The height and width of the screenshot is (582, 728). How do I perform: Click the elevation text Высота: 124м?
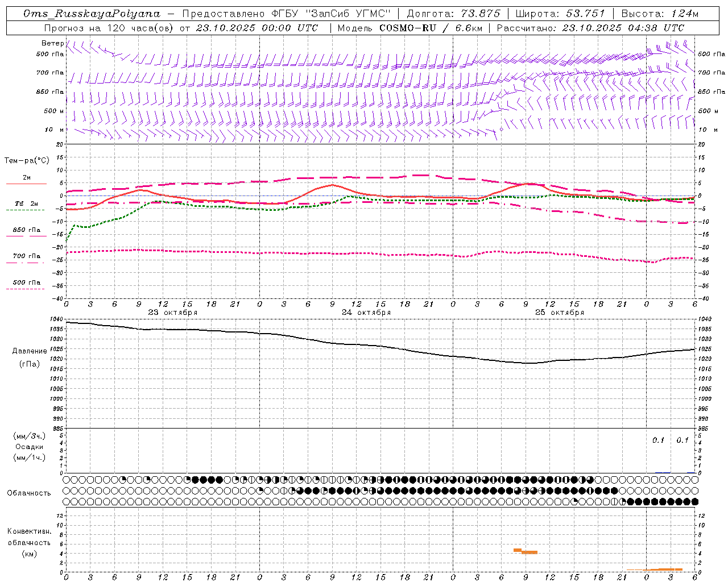[x=660, y=14]
